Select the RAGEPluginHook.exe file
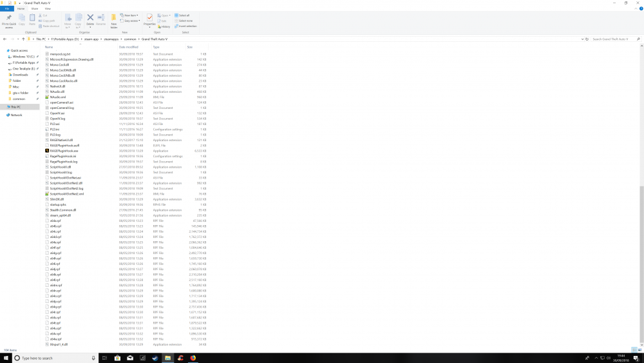The height and width of the screenshot is (363, 644). (64, 151)
